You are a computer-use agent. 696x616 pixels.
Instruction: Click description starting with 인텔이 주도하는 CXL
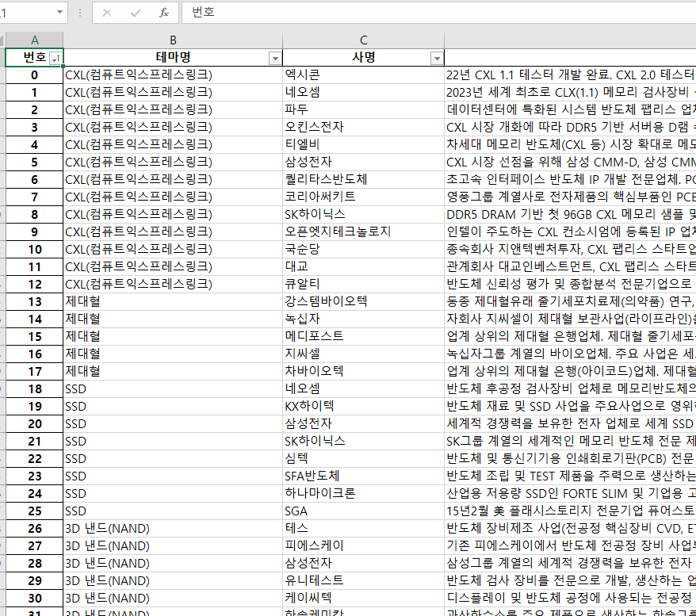coord(570,231)
